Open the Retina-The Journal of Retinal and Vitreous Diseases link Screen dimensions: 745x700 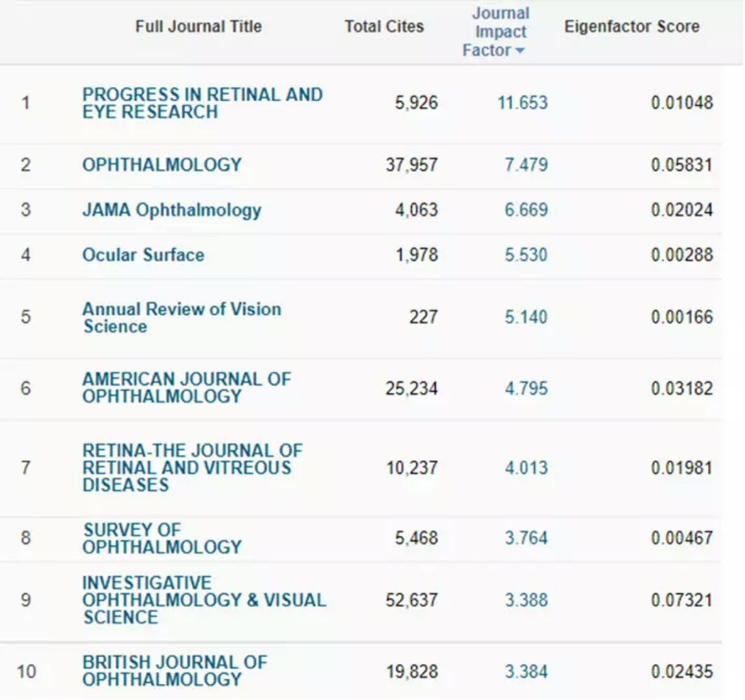tap(193, 468)
